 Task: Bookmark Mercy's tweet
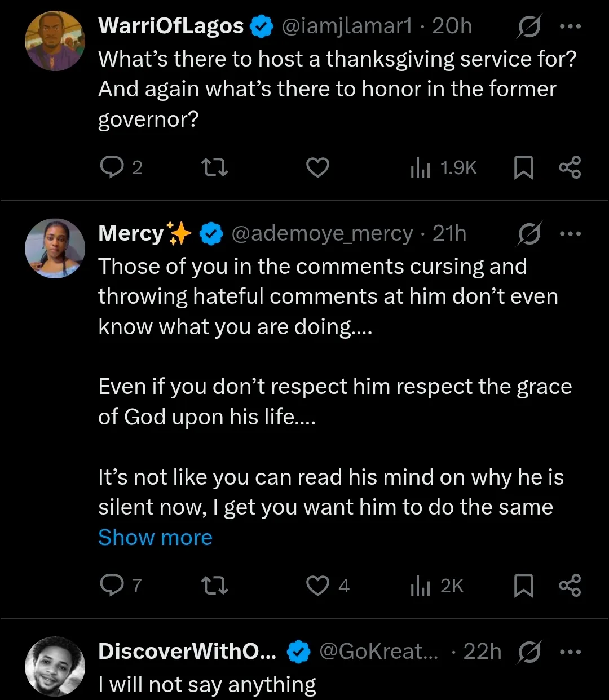523,586
